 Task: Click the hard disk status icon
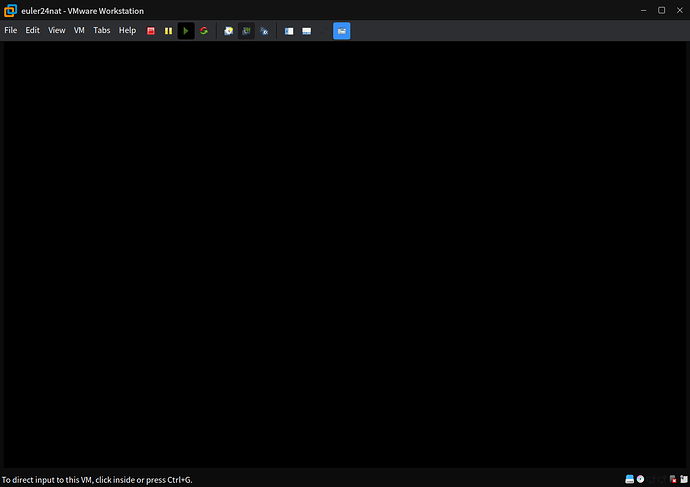pos(630,479)
